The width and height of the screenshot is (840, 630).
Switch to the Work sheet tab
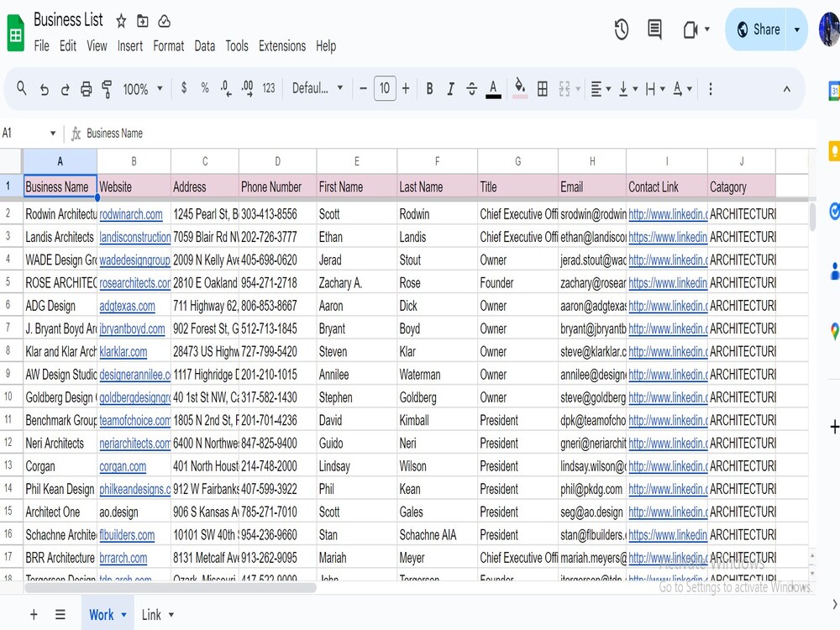100,614
